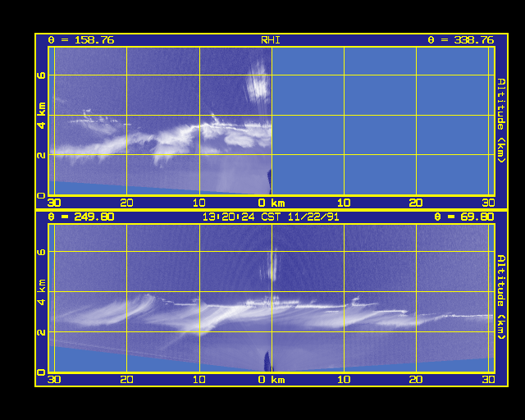The width and height of the screenshot is (525, 420).
Task: Click the RHI title label
Action: point(270,40)
